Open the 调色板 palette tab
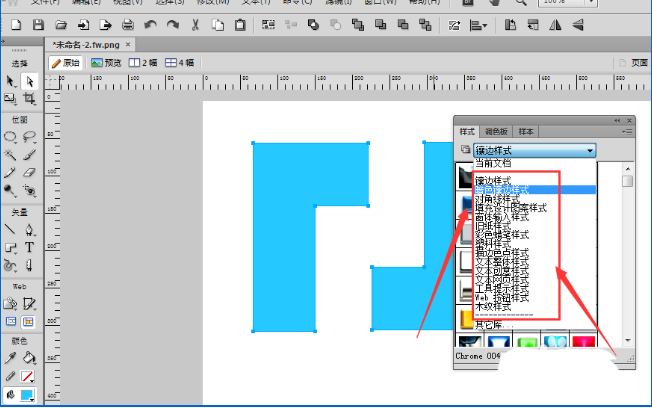 pyautogui.click(x=496, y=131)
